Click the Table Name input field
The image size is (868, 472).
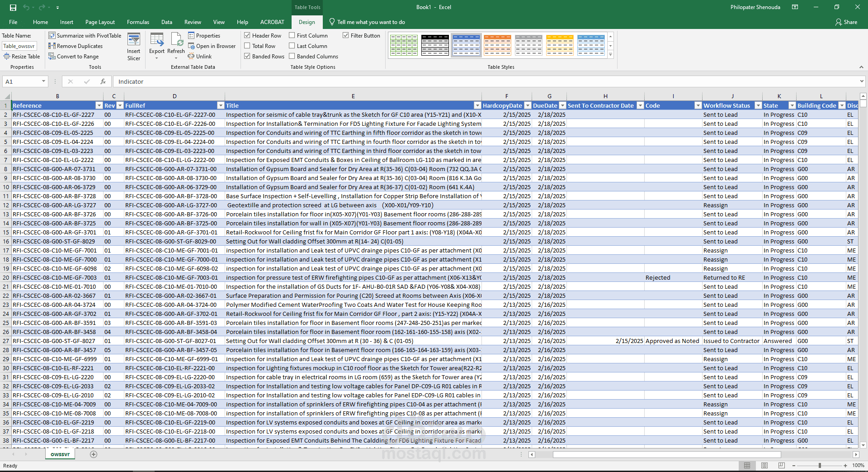coord(19,46)
